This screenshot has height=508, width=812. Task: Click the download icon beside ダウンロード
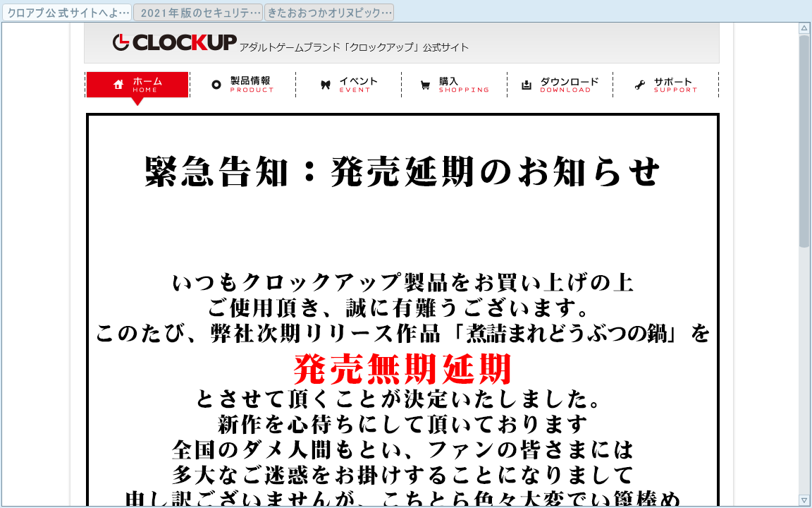(x=526, y=85)
